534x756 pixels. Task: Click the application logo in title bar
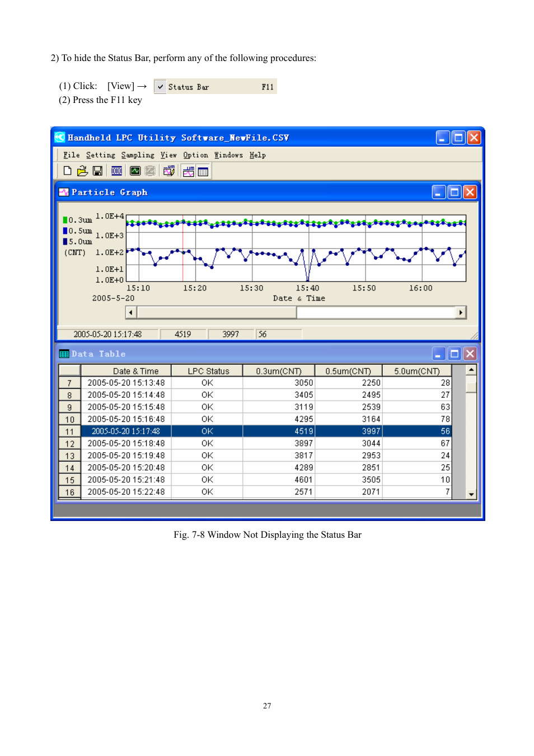[x=60, y=138]
